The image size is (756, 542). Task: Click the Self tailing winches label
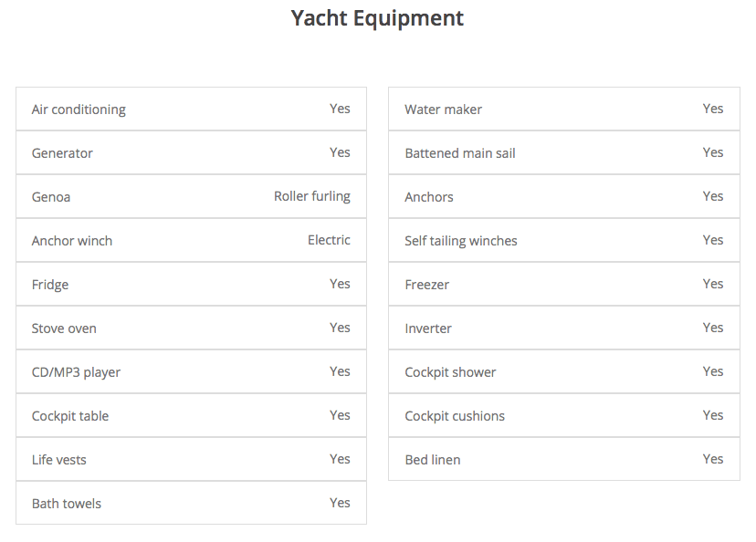pos(461,241)
